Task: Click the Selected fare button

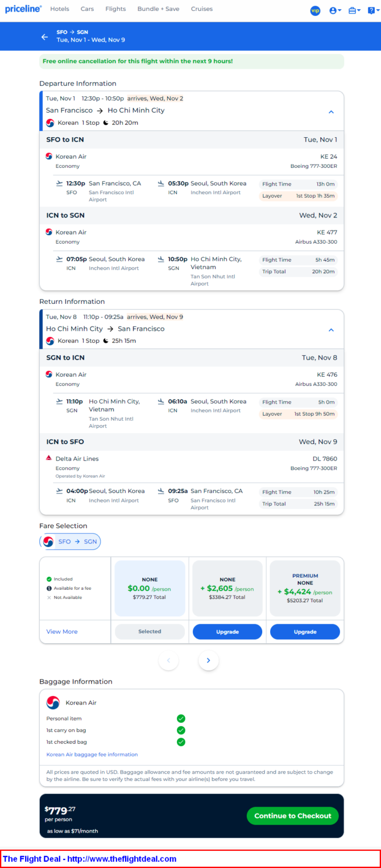Action: pos(150,632)
